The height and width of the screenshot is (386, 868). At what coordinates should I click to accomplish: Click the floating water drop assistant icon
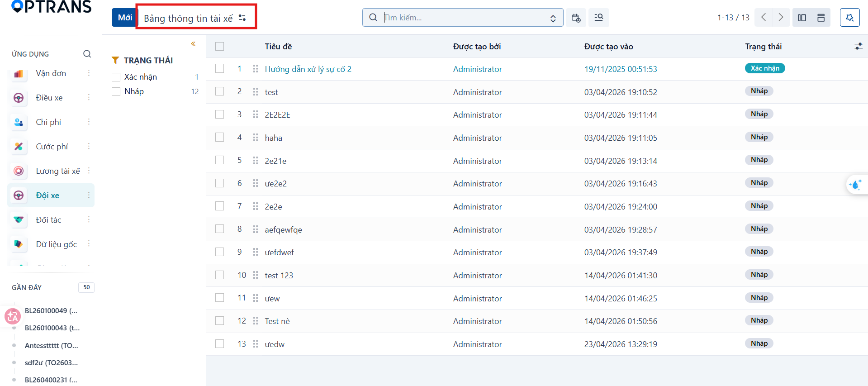(x=856, y=184)
